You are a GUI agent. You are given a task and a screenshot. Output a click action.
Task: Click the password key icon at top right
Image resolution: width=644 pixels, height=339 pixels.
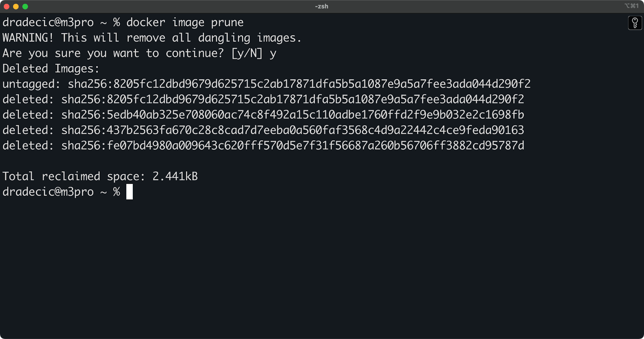pos(635,23)
